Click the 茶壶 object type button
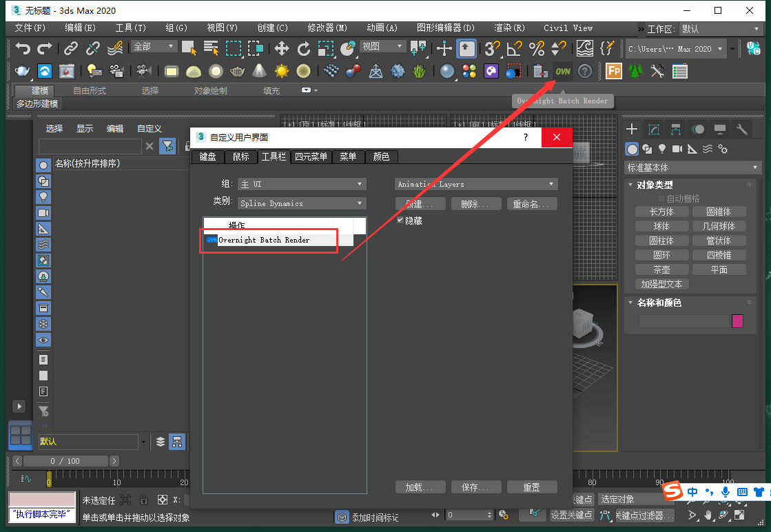Image resolution: width=771 pixels, height=532 pixels. coord(661,269)
